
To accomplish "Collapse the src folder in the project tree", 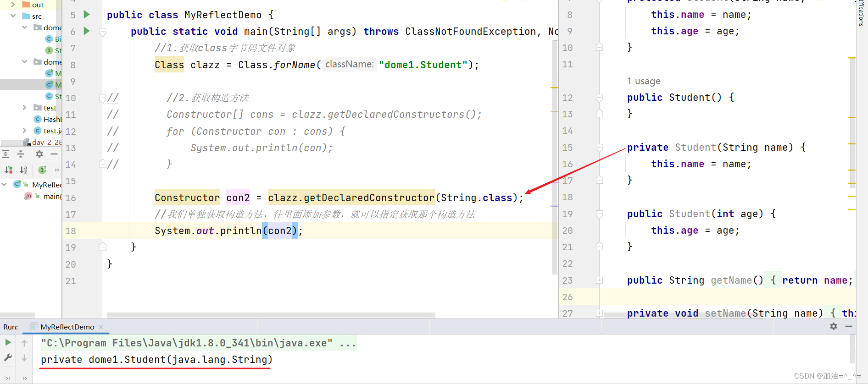I will (x=13, y=16).
